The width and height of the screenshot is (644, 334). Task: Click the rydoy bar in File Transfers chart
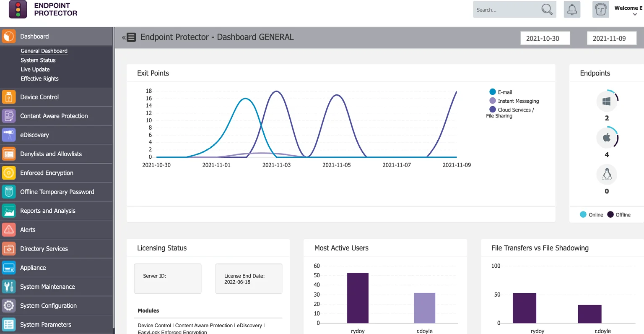[525, 308]
